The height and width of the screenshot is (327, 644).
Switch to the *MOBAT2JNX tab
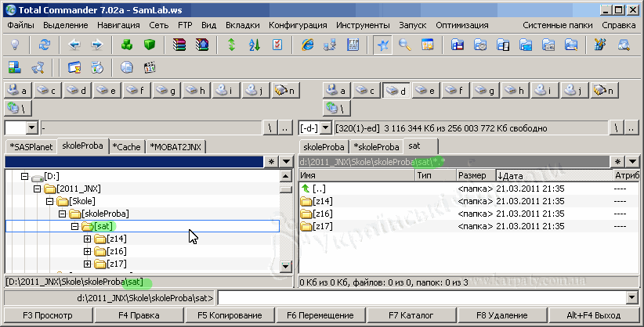175,147
